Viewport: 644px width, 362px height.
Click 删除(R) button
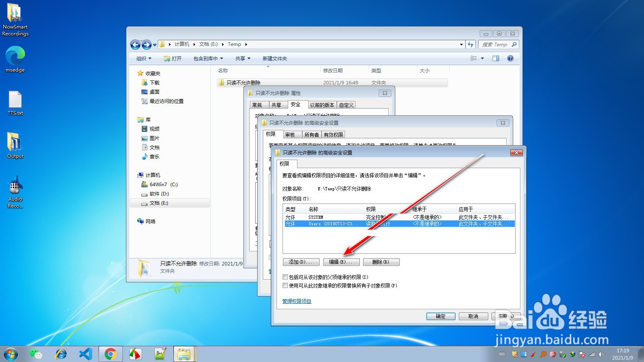tap(381, 262)
